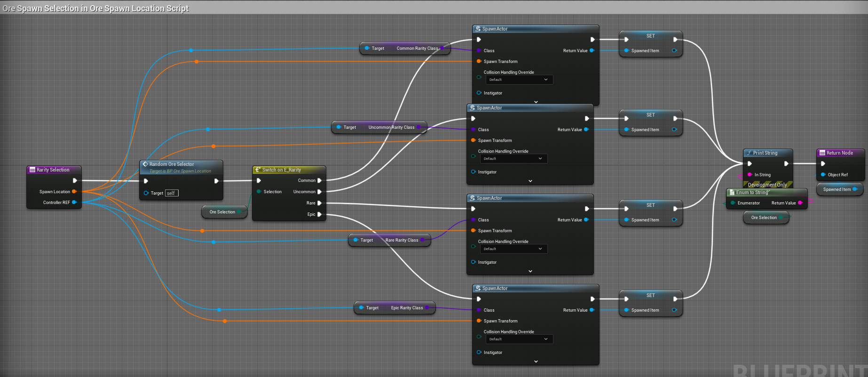
Task: Expand advanced pins of Rare-class SpawnActor node
Action: (x=530, y=271)
